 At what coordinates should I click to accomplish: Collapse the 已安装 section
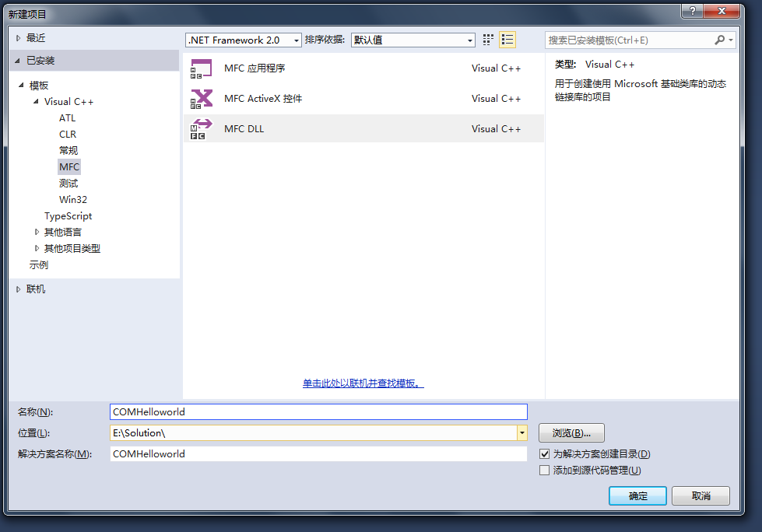[17, 61]
